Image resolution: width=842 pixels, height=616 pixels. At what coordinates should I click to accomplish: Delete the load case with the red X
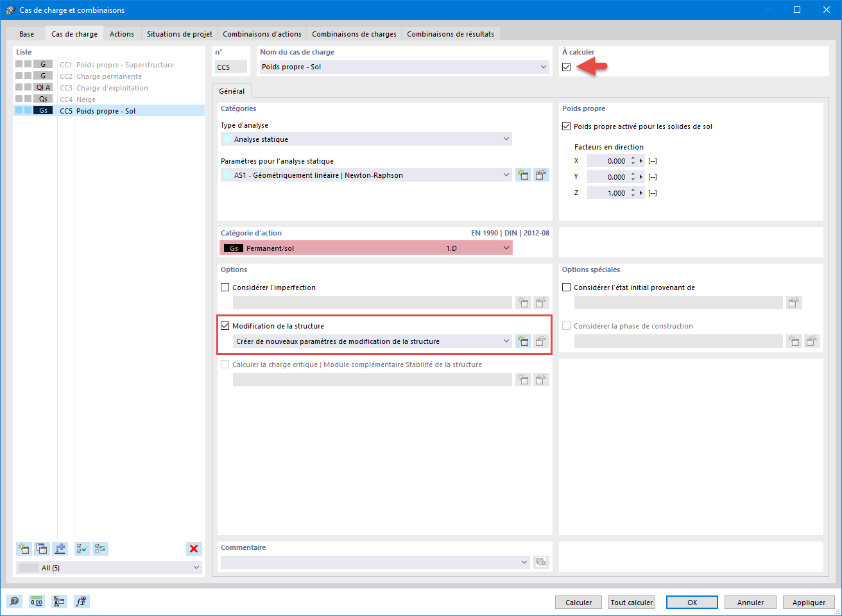194,549
